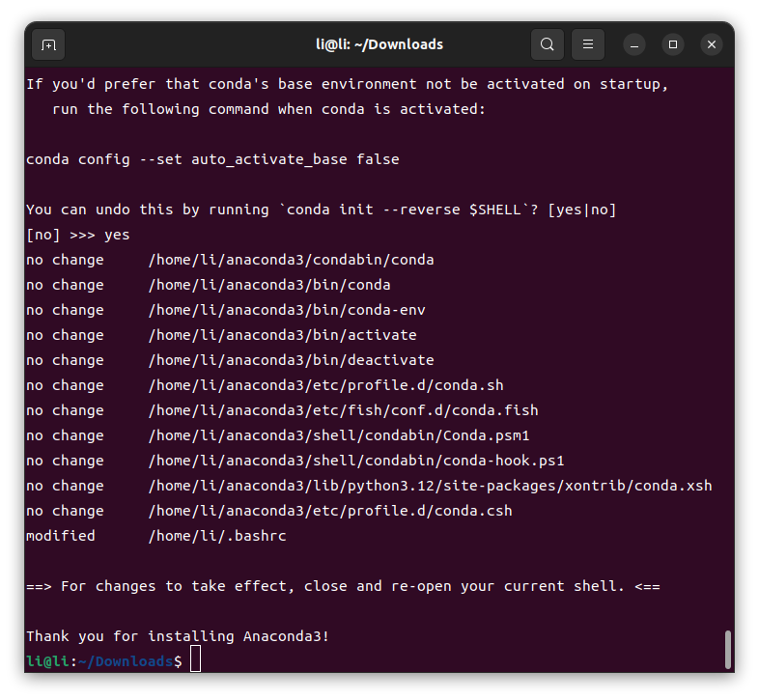759x700 pixels.
Task: Open a new terminal tab
Action: [48, 45]
